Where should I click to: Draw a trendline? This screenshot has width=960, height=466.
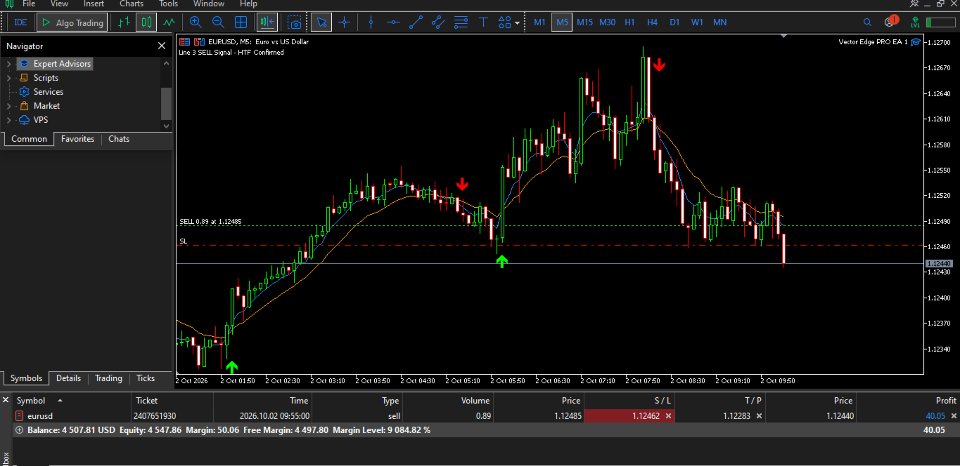[x=416, y=23]
